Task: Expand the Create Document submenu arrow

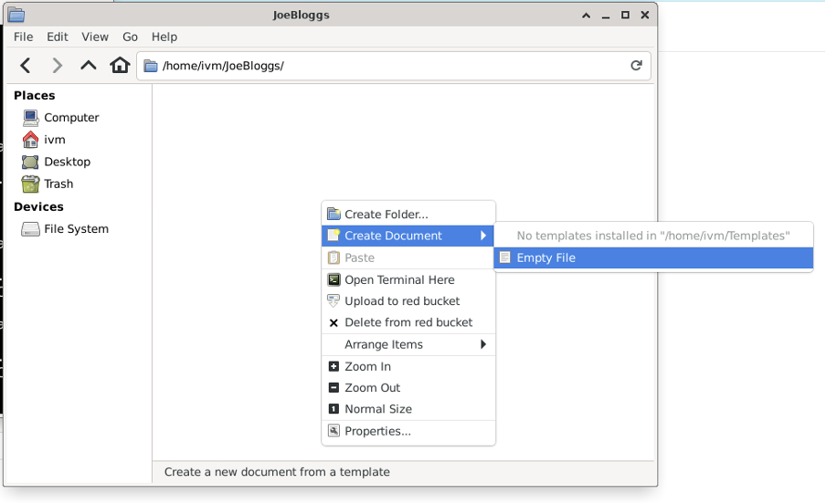Action: (483, 236)
